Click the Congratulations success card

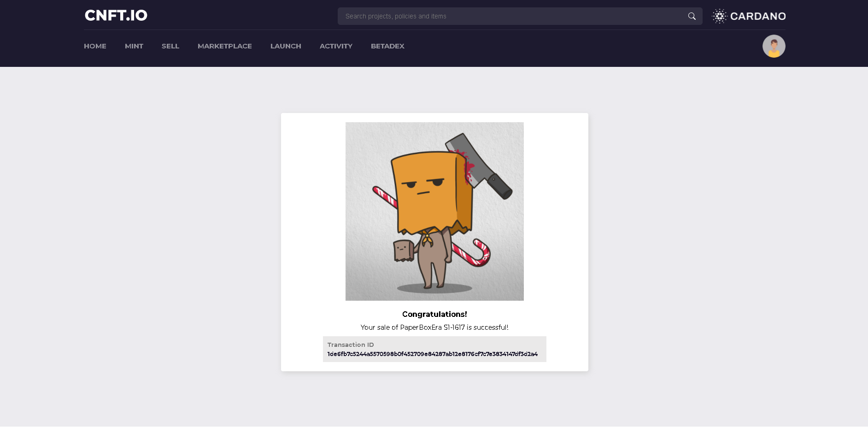pos(434,242)
